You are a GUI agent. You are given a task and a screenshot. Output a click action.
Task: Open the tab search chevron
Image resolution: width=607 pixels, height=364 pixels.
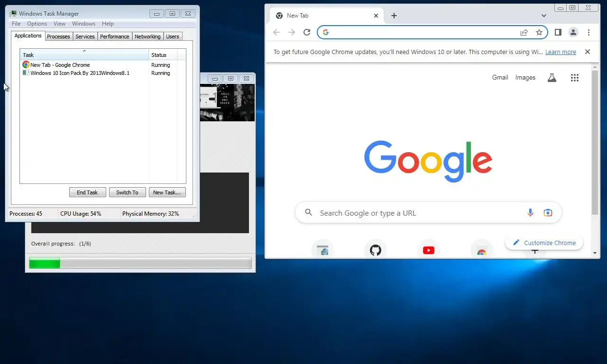544,16
